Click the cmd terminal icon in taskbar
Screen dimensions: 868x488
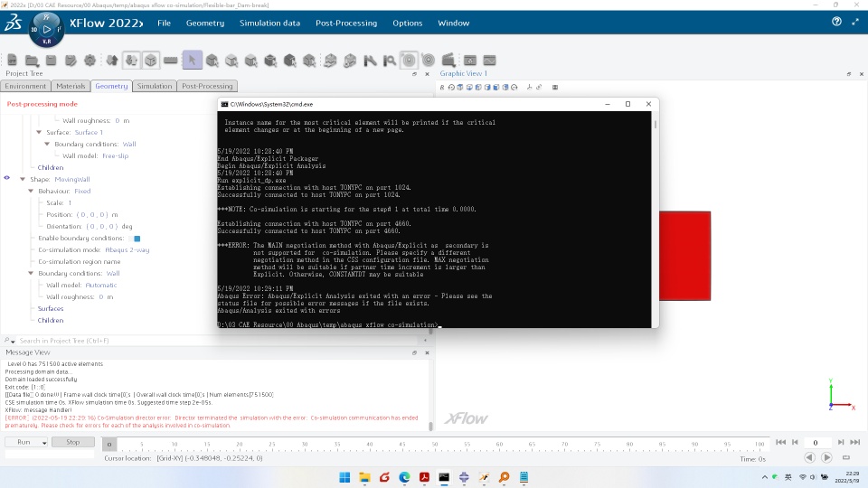444,477
